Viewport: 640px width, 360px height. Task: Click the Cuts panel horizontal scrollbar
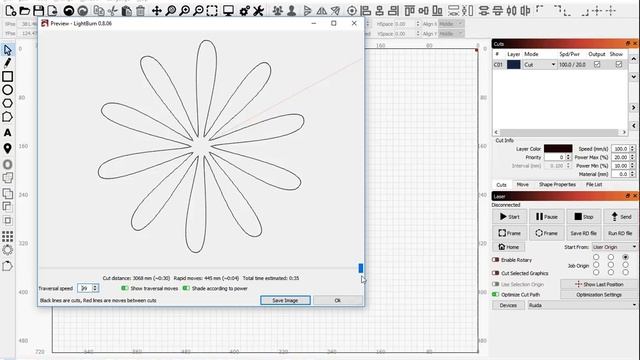(x=560, y=132)
